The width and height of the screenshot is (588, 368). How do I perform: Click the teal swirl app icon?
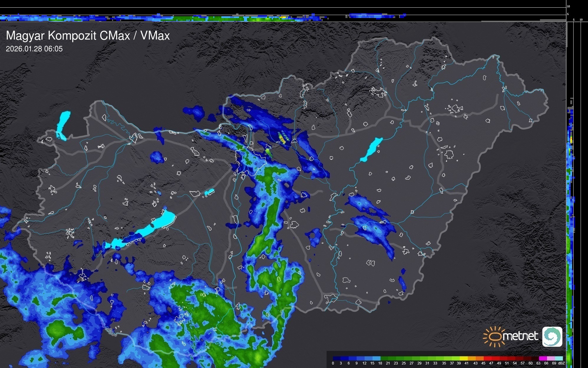(552, 336)
